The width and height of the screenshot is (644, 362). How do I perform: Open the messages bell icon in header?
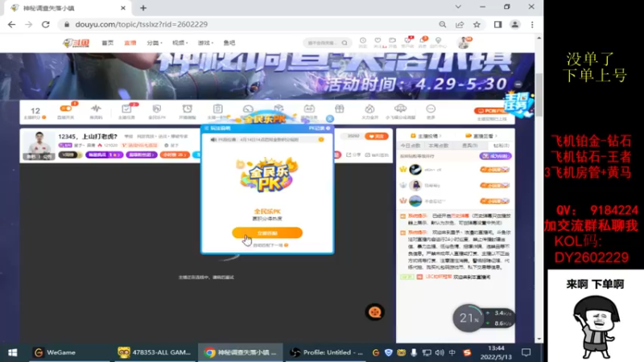pos(423,42)
